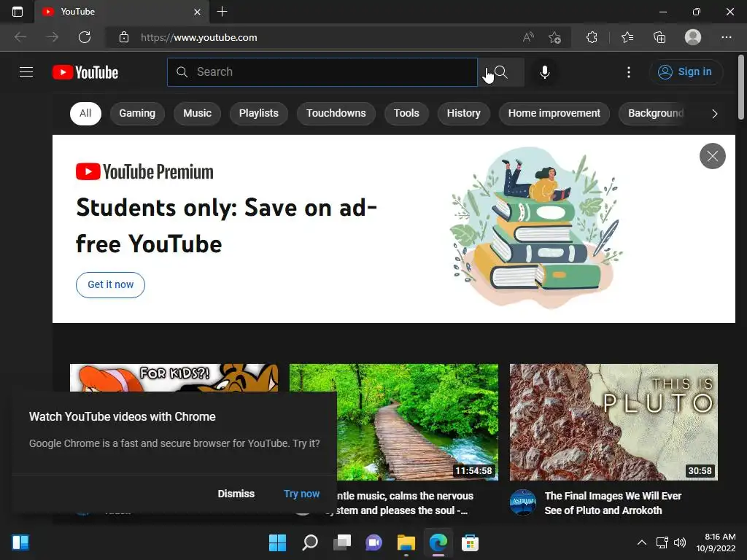This screenshot has width=747, height=560.
Task: Open the Collections icon
Action: 659,37
